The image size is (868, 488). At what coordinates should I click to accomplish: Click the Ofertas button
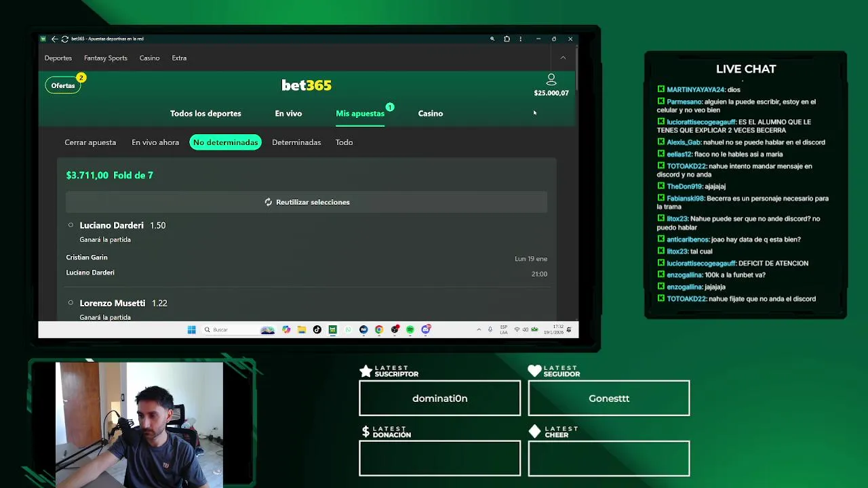tap(63, 85)
